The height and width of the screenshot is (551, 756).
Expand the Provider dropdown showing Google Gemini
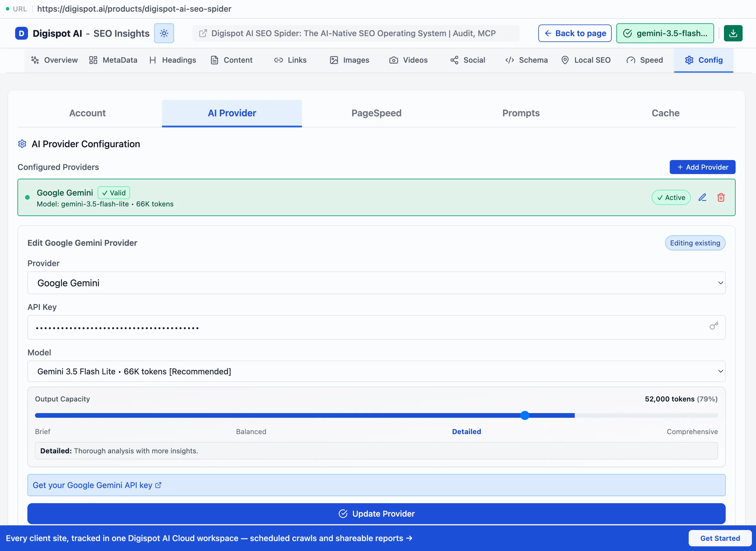[376, 283]
